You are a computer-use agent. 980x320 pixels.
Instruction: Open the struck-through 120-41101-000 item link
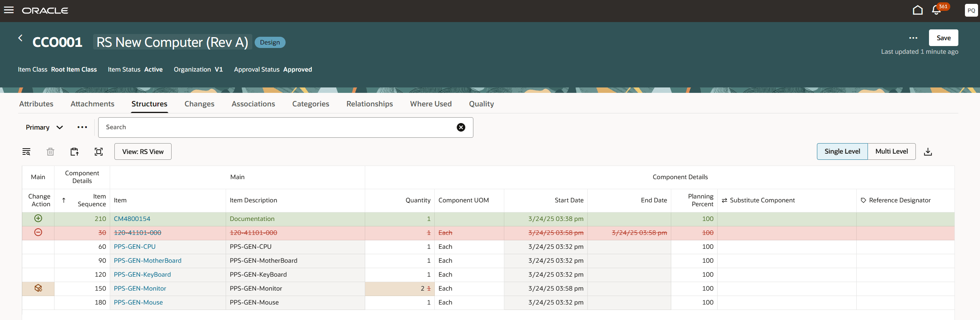click(137, 233)
